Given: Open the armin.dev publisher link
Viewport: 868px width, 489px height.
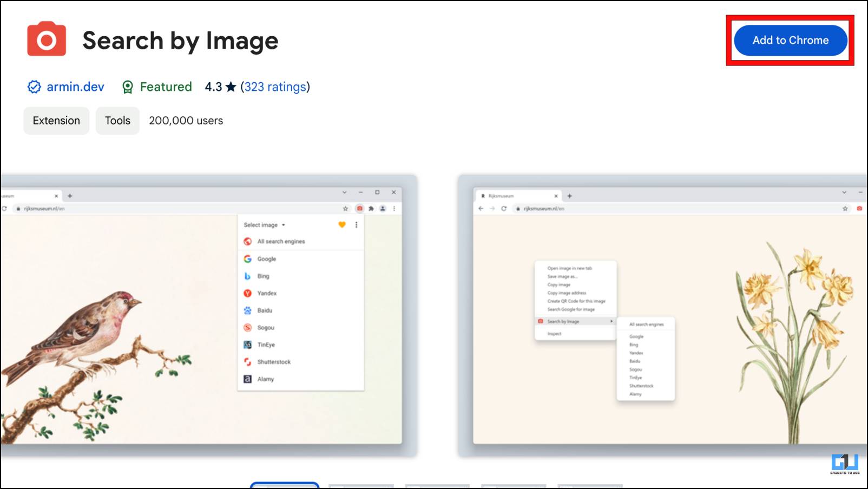Looking at the screenshot, I should (75, 87).
